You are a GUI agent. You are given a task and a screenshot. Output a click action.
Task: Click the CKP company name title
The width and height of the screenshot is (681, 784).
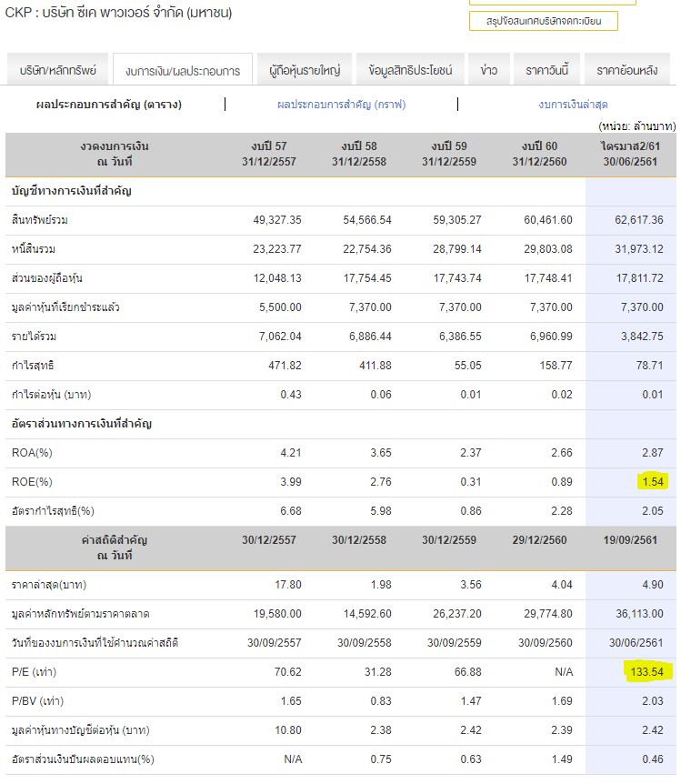click(x=118, y=13)
